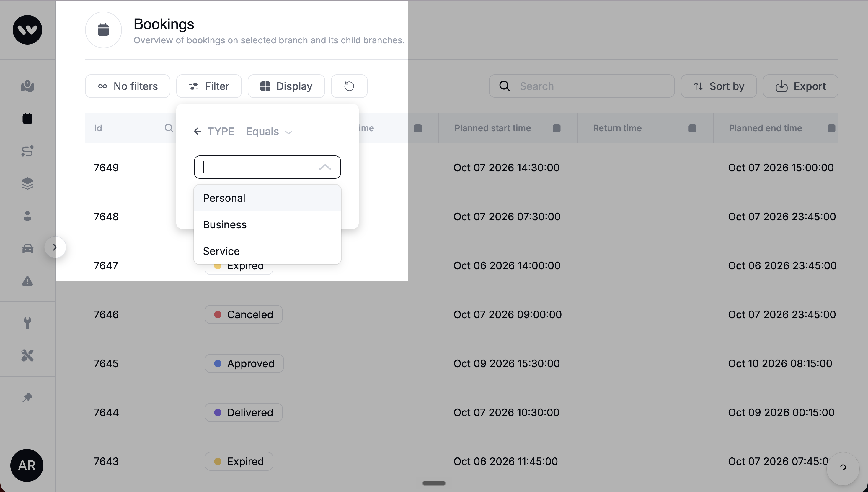
Task: Click planned end time Oct 10 2026 08:15:00
Action: click(x=780, y=364)
